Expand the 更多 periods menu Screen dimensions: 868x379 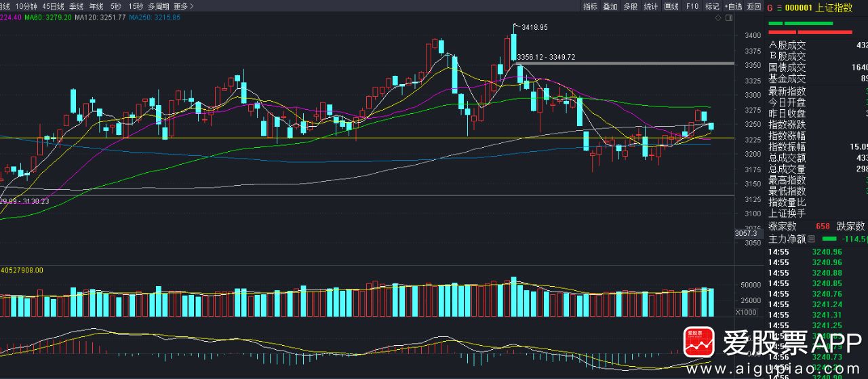[183, 6]
